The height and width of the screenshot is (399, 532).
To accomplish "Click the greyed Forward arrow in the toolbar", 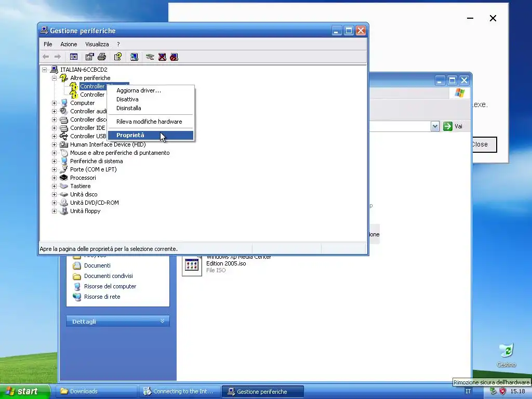I will [x=58, y=57].
